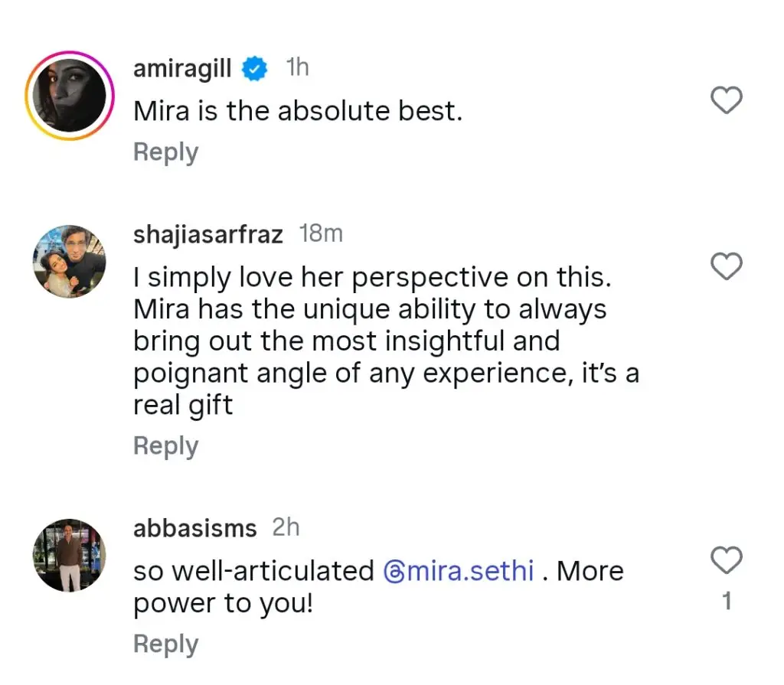The image size is (784, 685).
Task: View the like count of 1
Action: 727,602
